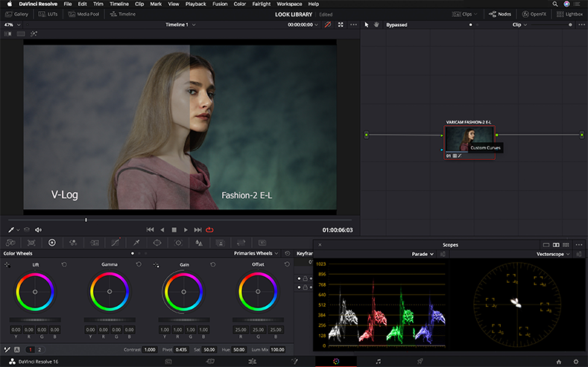Expand viewer to fullscreen mode

pos(341,25)
